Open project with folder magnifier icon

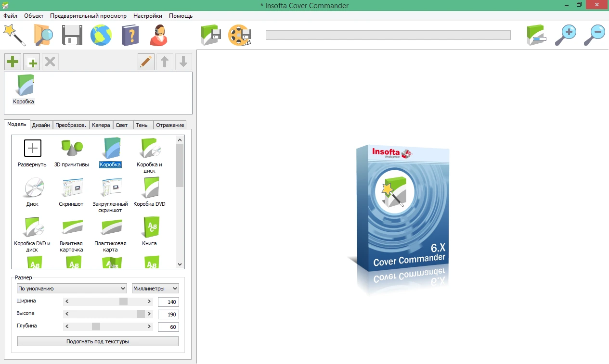coord(44,35)
